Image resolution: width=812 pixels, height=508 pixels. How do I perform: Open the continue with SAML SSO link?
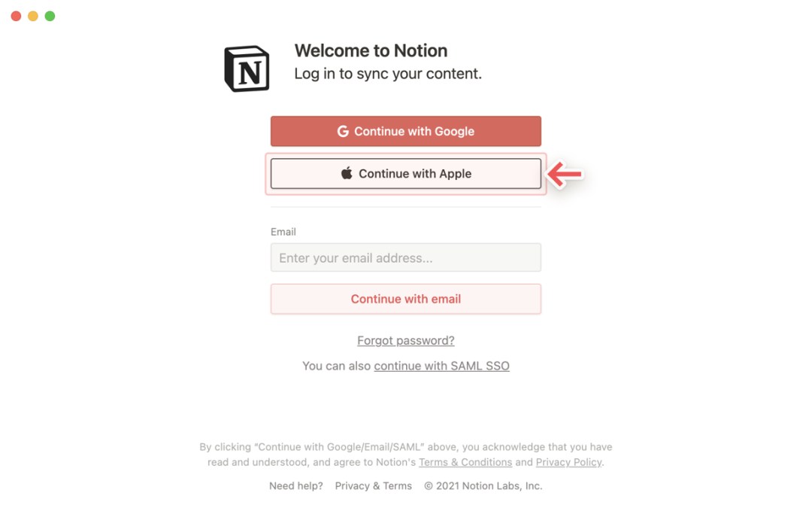(x=441, y=366)
